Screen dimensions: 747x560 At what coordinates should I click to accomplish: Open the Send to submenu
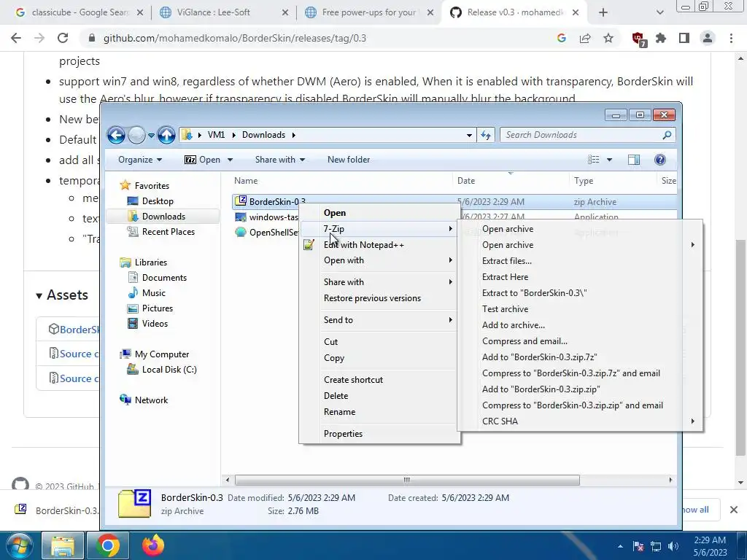pos(379,320)
